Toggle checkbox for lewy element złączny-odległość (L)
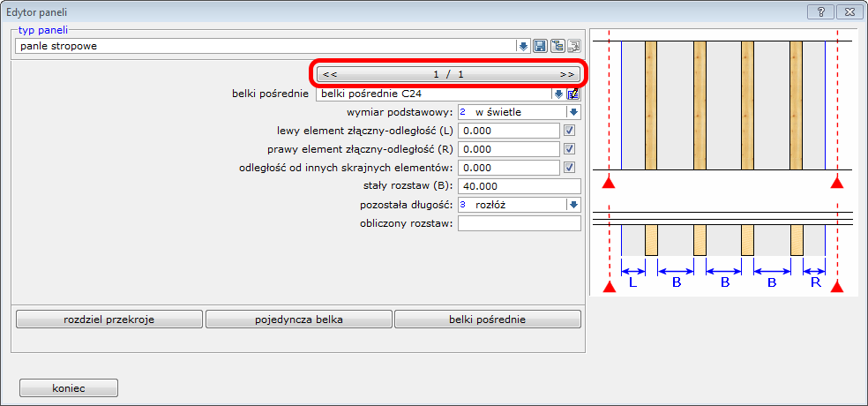Screen dimensions: 868x406 [570, 131]
